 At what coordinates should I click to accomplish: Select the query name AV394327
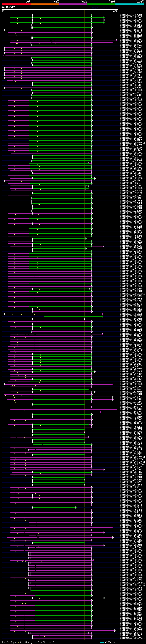click(x=8, y=7)
